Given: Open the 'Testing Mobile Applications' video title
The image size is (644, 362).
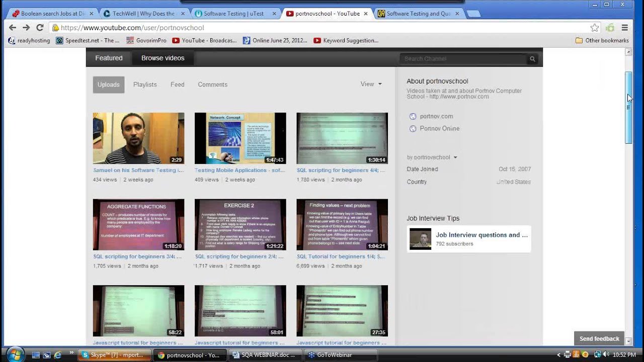Looking at the screenshot, I should [x=240, y=170].
